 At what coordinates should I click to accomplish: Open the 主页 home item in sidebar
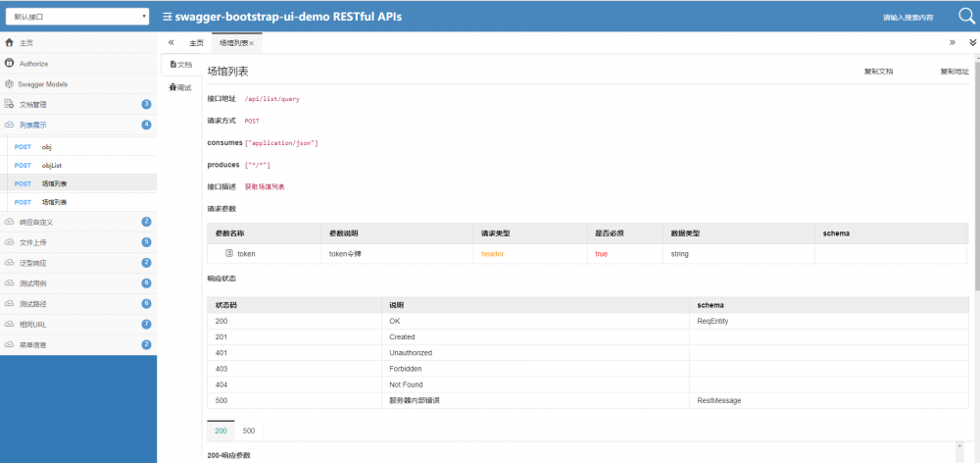click(x=26, y=43)
